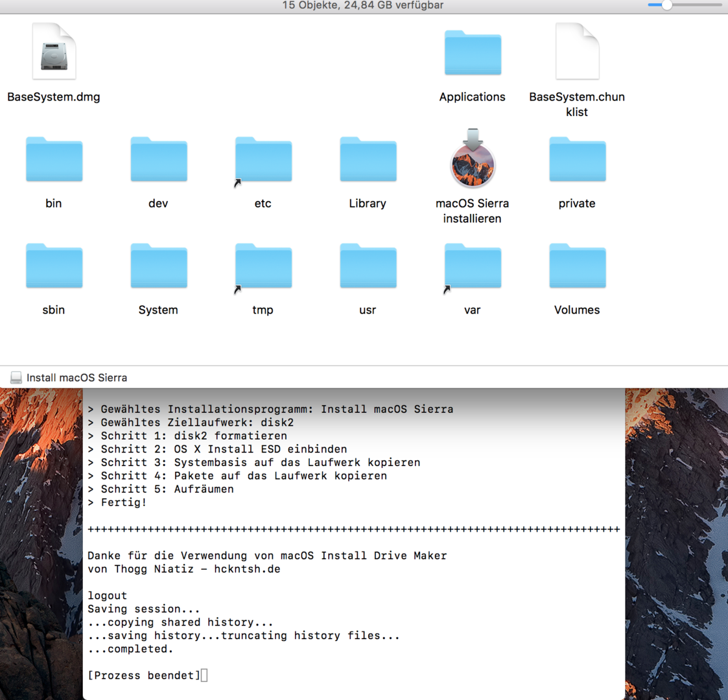Select macOS Sierra installieren installer icon

(473, 160)
